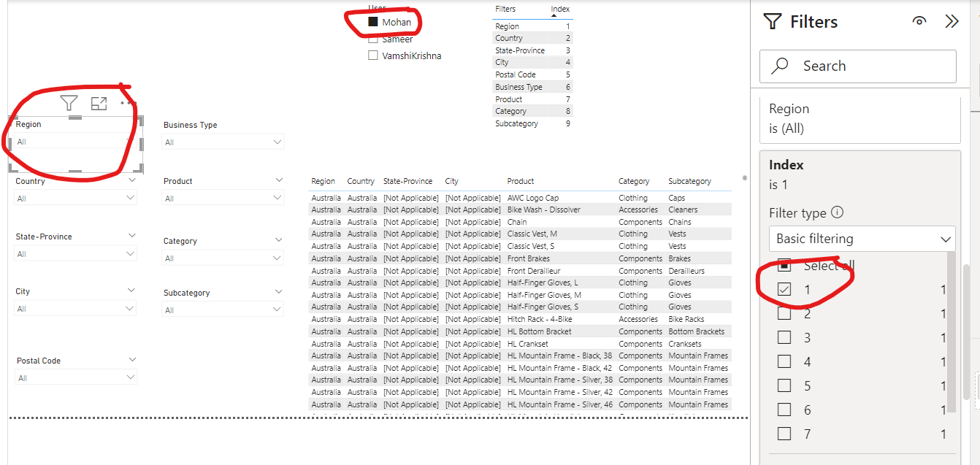The height and width of the screenshot is (465, 980).
Task: Sort data table by Country column header
Action: [361, 181]
